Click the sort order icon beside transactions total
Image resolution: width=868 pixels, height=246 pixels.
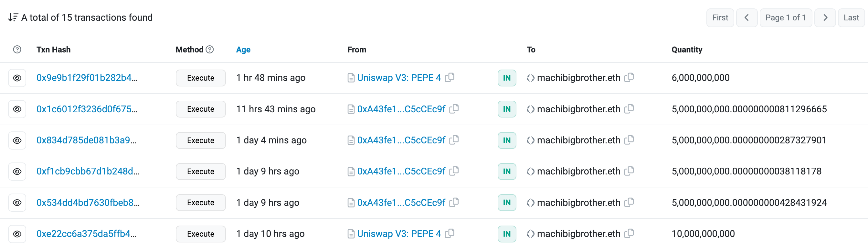pyautogui.click(x=13, y=17)
